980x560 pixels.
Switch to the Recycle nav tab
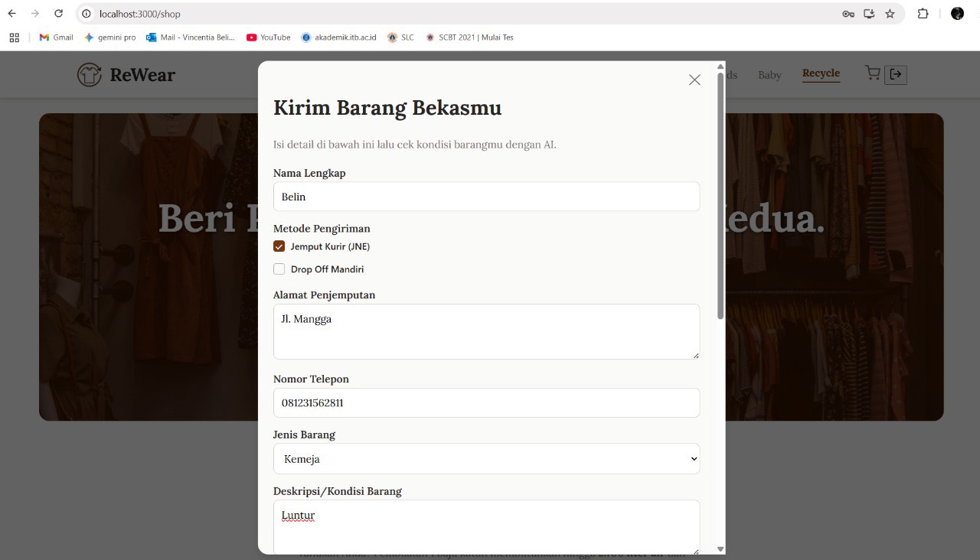(x=821, y=73)
